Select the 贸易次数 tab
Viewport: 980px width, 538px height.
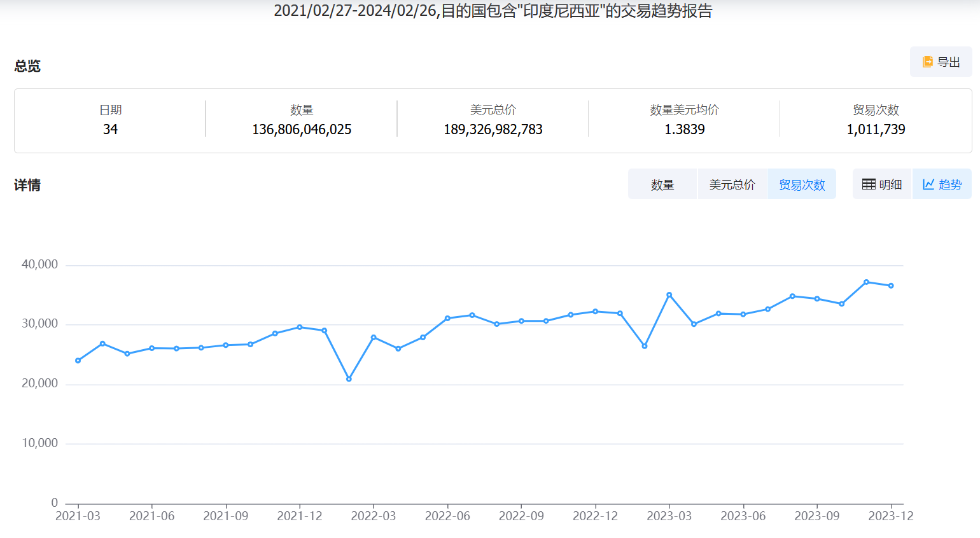point(802,184)
